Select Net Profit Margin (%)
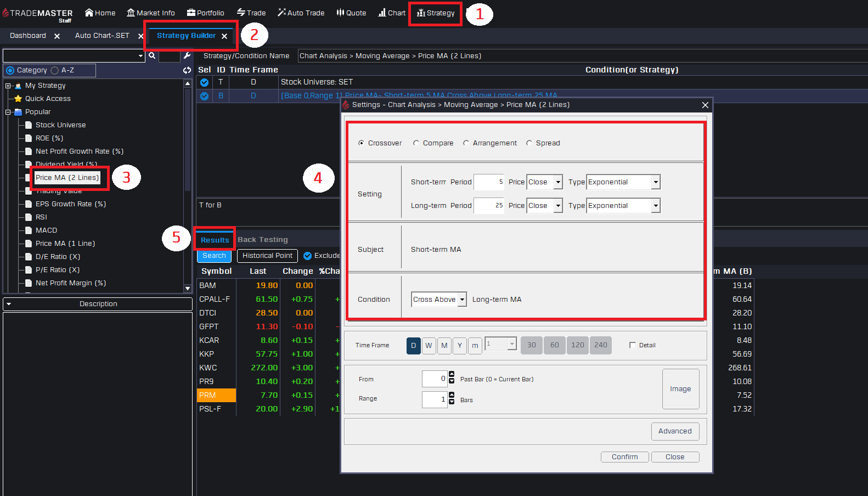The image size is (868, 496). [x=71, y=283]
